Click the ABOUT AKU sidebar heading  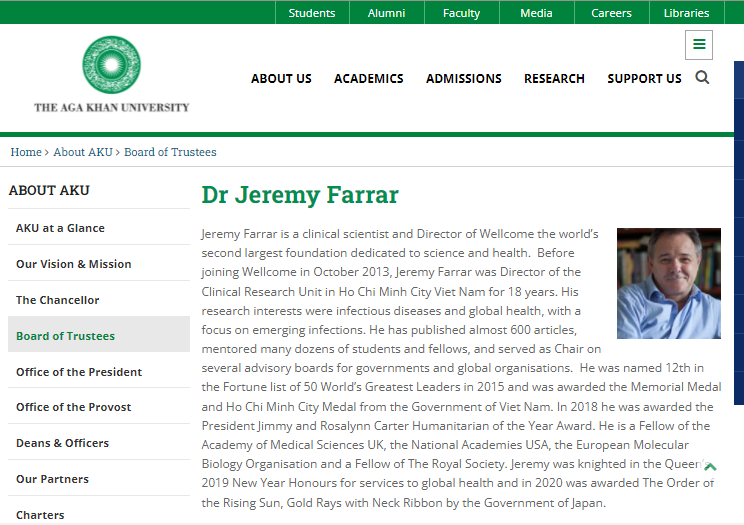(x=49, y=190)
